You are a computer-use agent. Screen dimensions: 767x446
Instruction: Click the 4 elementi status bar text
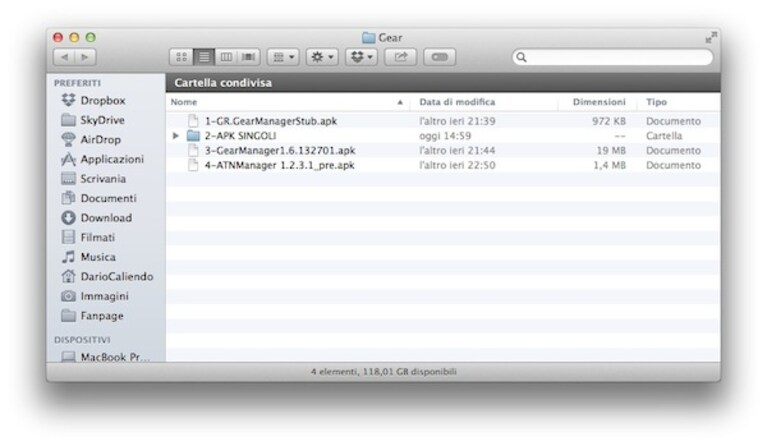384,372
